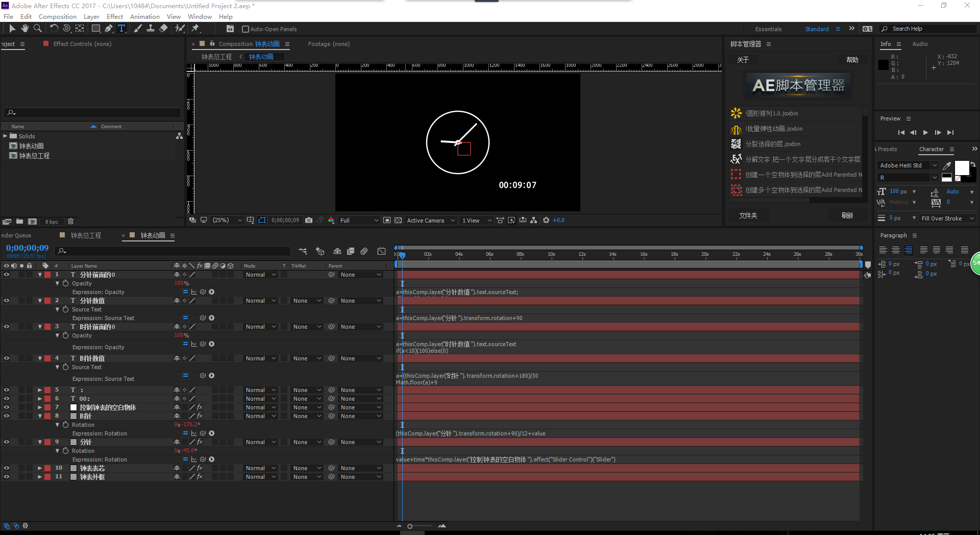Image resolution: width=980 pixels, height=535 pixels.
Task: Toggle stopwatch for 分针 Rotation
Action: [x=66, y=451]
